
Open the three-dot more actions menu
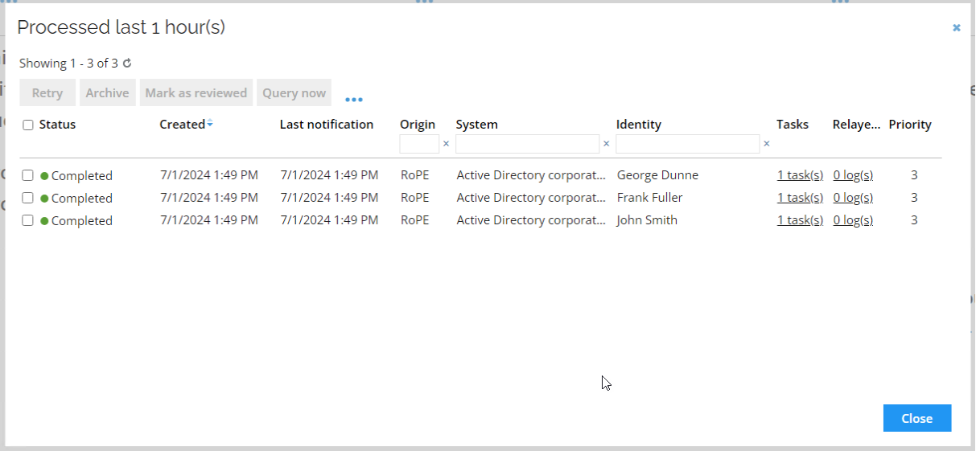pyautogui.click(x=354, y=100)
